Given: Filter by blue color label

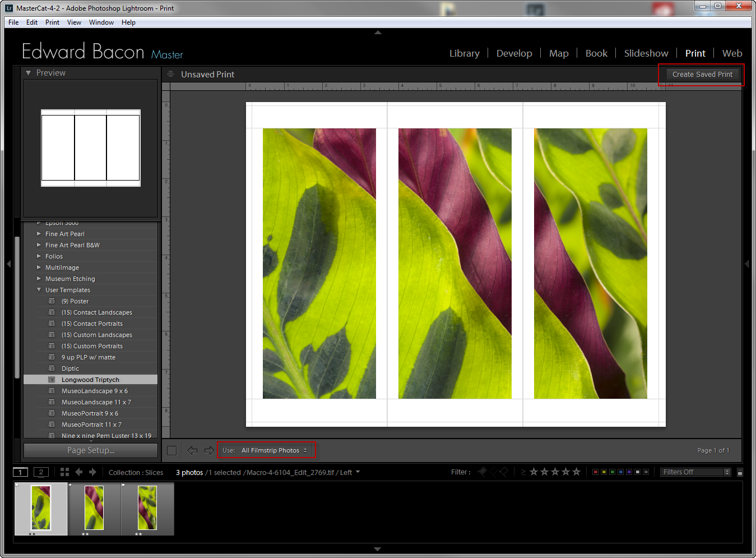Looking at the screenshot, I should click(621, 472).
